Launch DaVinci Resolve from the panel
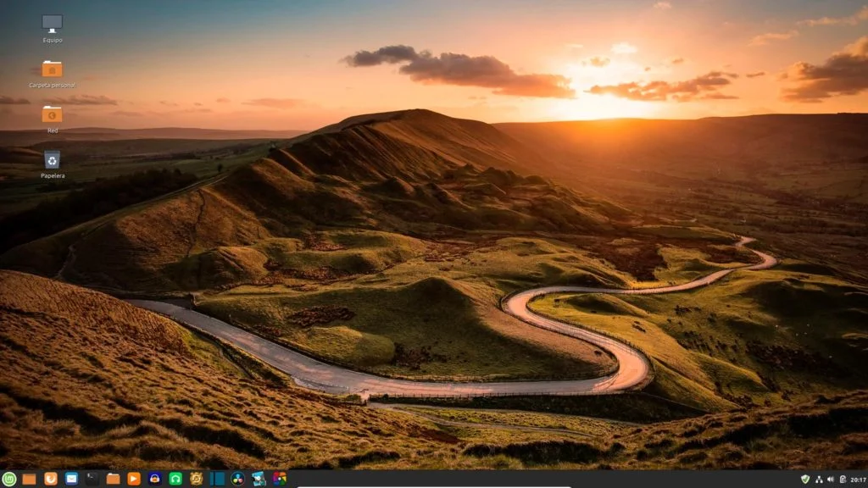Image resolution: width=868 pixels, height=488 pixels. coord(237,480)
